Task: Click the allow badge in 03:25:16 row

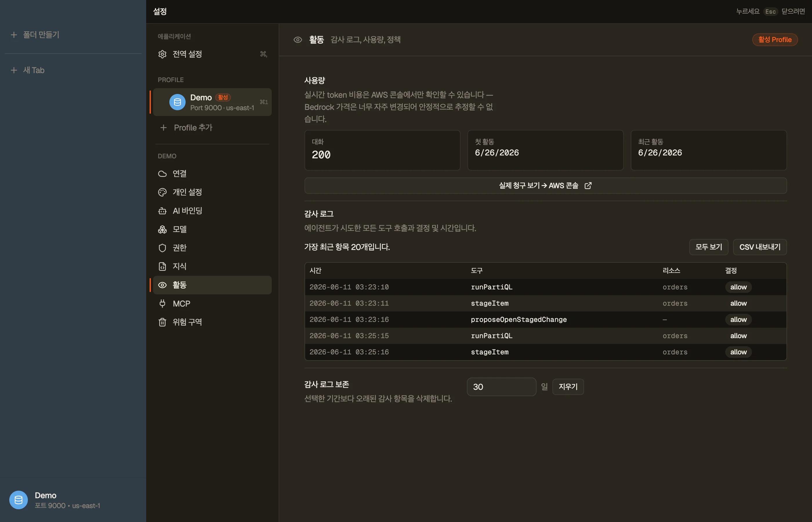Action: 738,352
